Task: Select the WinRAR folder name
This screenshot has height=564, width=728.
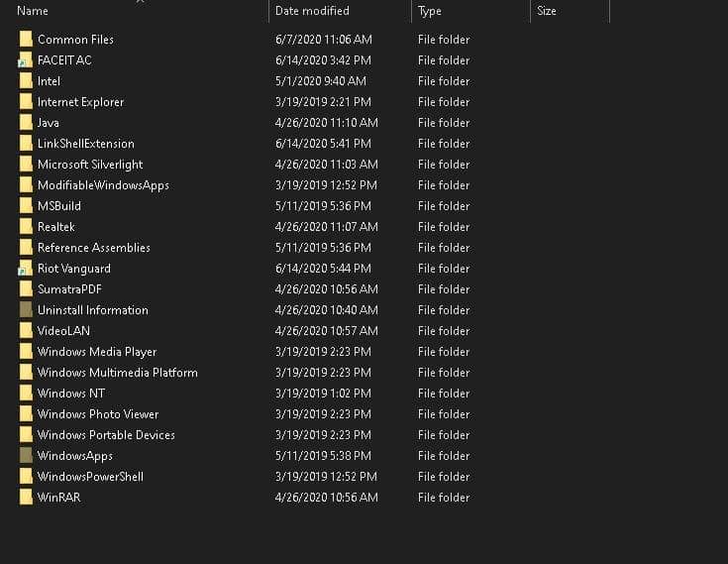Action: (x=59, y=498)
